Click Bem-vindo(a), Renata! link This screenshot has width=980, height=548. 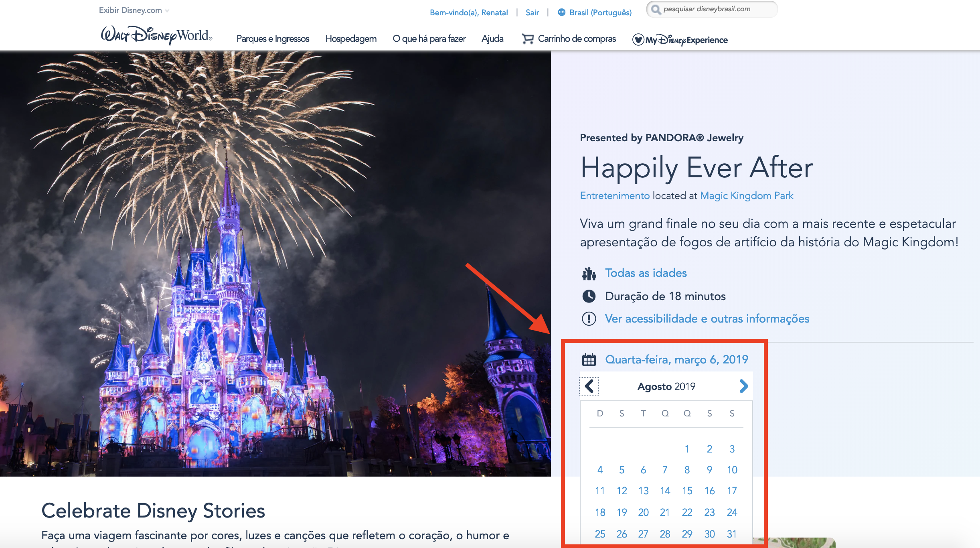(x=469, y=12)
